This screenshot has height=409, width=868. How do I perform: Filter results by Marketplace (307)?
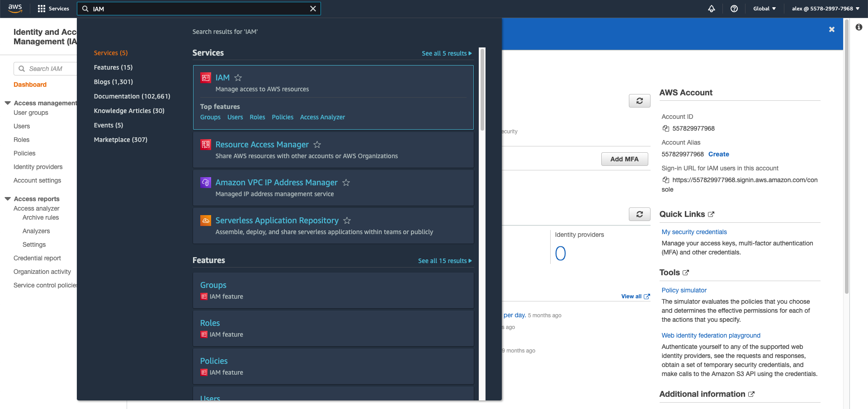[x=121, y=140]
